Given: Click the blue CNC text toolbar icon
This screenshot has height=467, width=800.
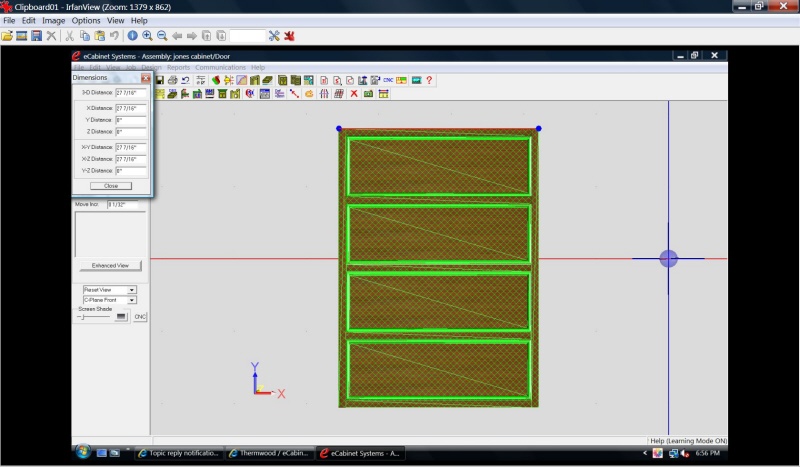Looking at the screenshot, I should click(388, 80).
